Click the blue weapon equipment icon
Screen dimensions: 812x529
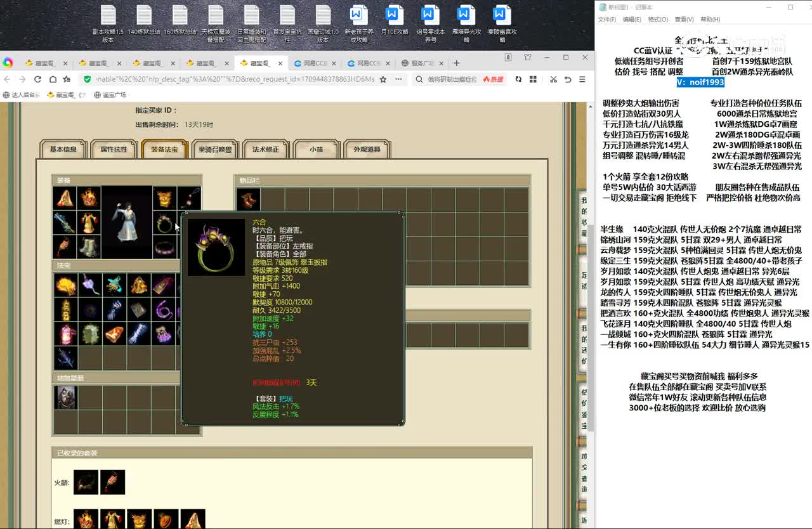tap(65, 223)
